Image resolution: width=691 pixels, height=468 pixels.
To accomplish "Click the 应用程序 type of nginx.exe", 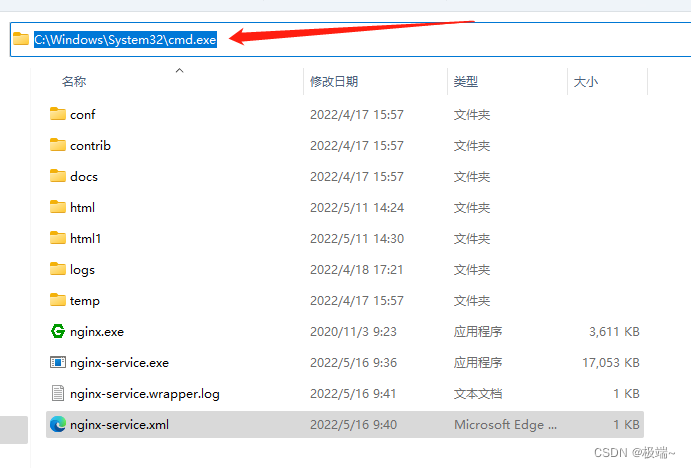I will pos(478,331).
